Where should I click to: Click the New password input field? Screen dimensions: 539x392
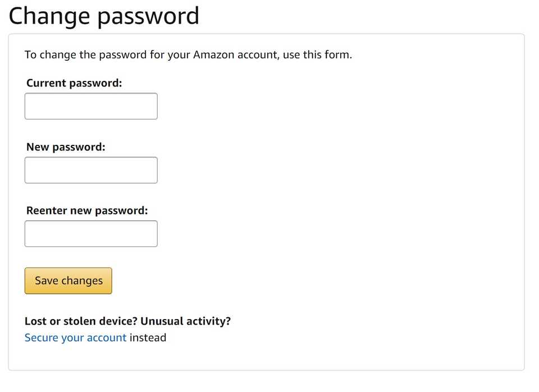pyautogui.click(x=90, y=170)
